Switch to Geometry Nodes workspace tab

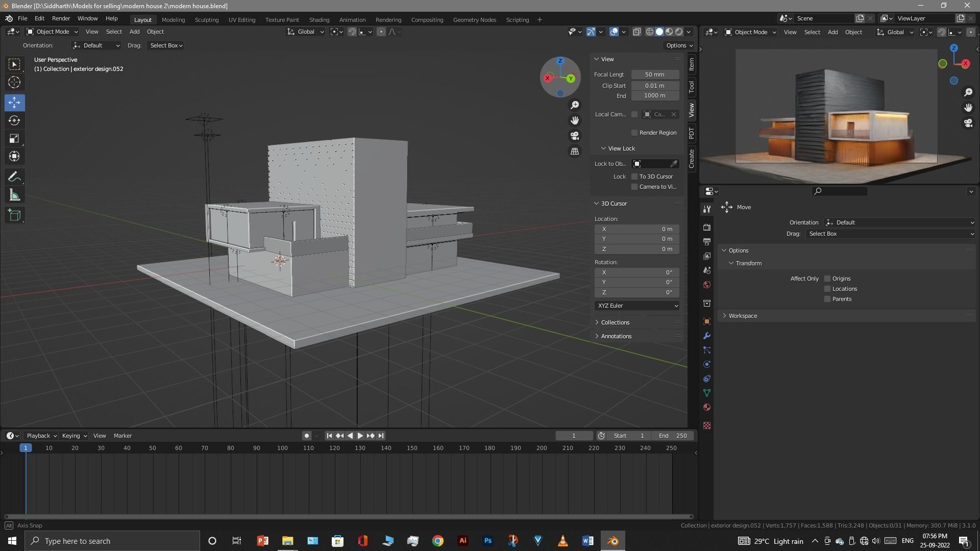474,20
